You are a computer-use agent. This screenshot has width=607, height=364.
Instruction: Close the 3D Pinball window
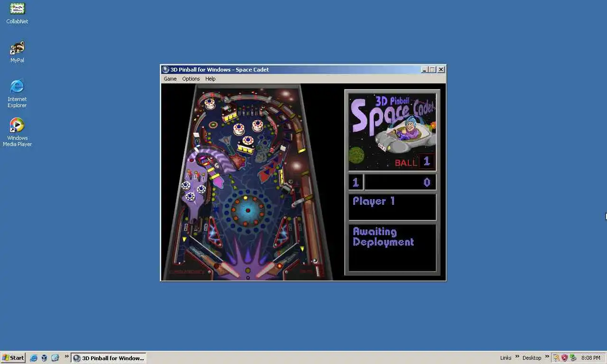441,70
